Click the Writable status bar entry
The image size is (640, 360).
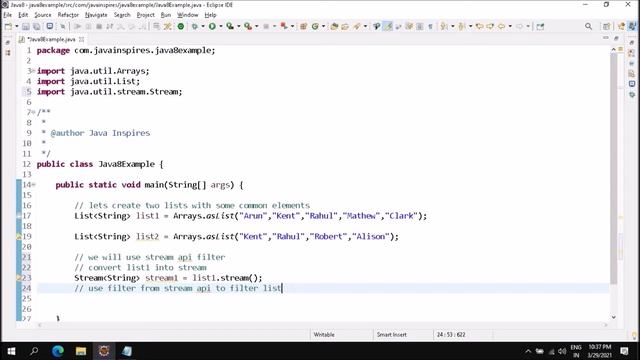[324, 335]
